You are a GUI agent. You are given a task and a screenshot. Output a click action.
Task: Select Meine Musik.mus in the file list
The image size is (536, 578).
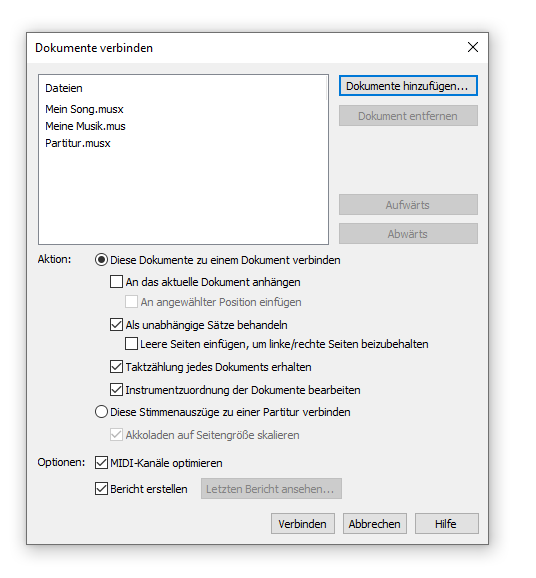pyautogui.click(x=85, y=126)
